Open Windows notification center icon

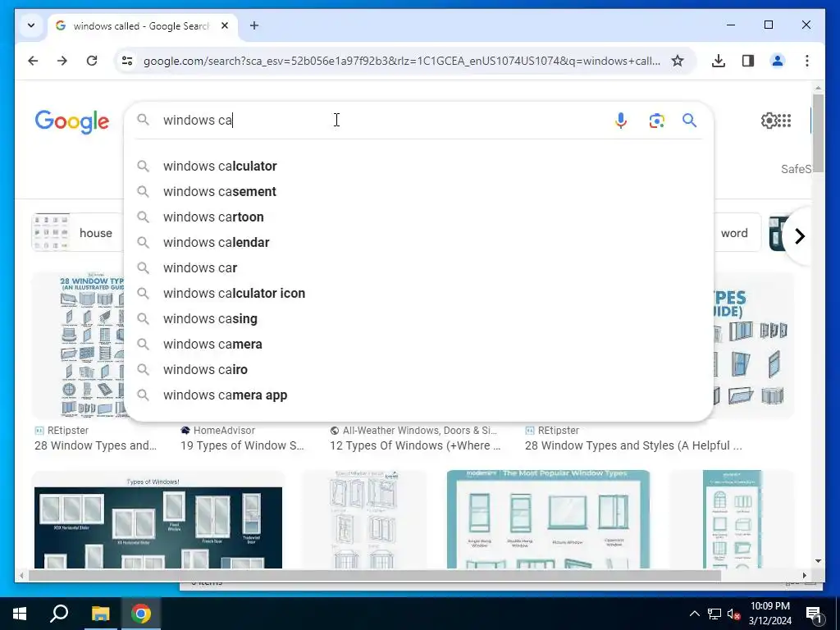pyautogui.click(x=815, y=614)
